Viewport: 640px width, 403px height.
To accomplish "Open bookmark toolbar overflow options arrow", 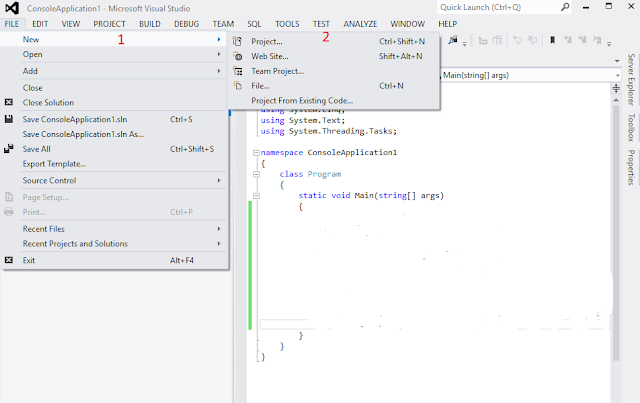I will (x=609, y=44).
